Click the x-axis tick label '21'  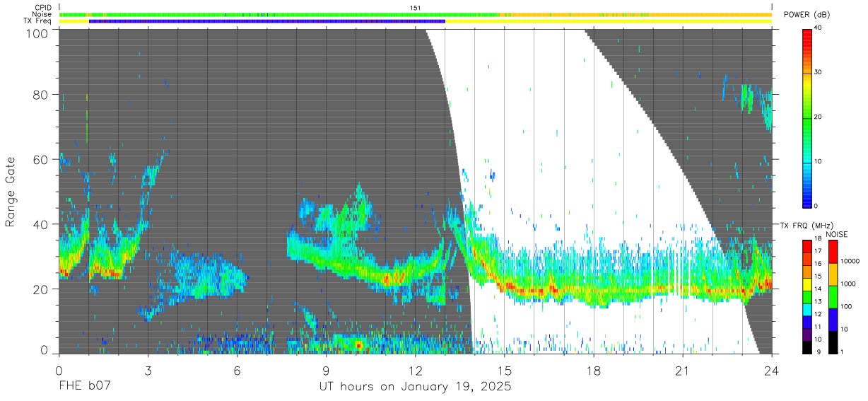(x=682, y=370)
